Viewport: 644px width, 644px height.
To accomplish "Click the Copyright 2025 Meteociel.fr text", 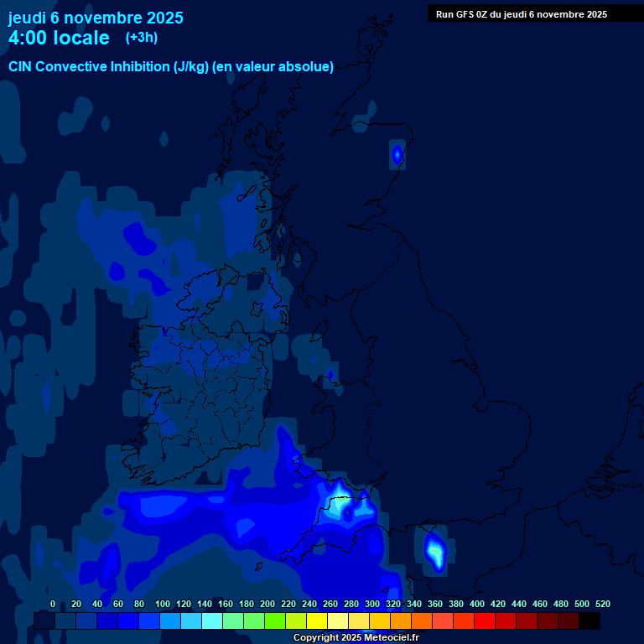I will pos(356,638).
